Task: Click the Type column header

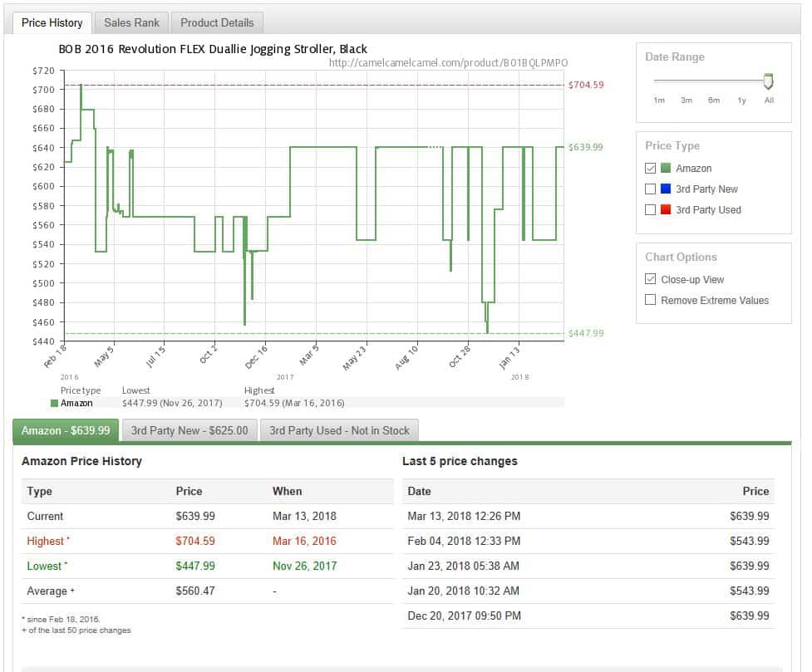Action: 39,491
